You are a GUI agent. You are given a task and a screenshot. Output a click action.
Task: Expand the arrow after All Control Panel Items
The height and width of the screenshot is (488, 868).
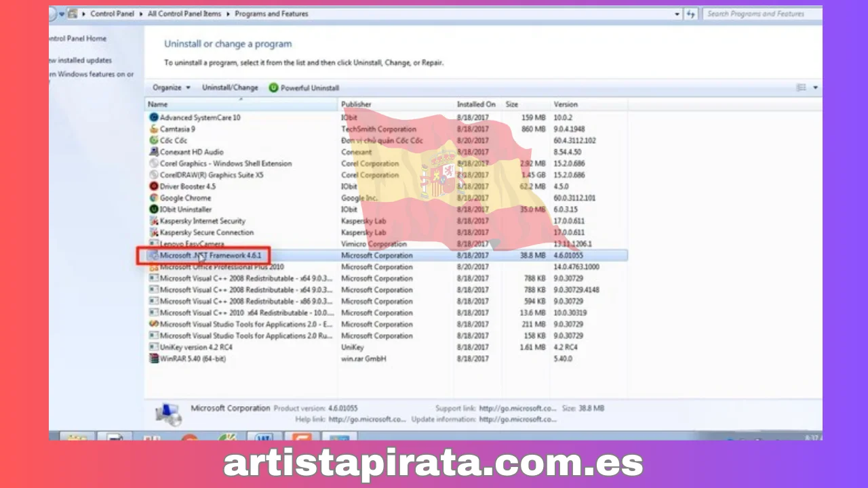(x=229, y=14)
